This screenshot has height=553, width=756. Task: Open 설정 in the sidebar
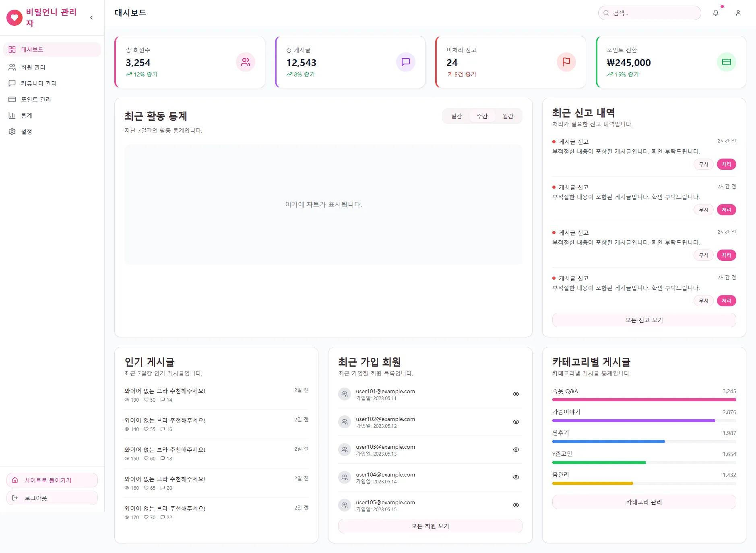52,132
